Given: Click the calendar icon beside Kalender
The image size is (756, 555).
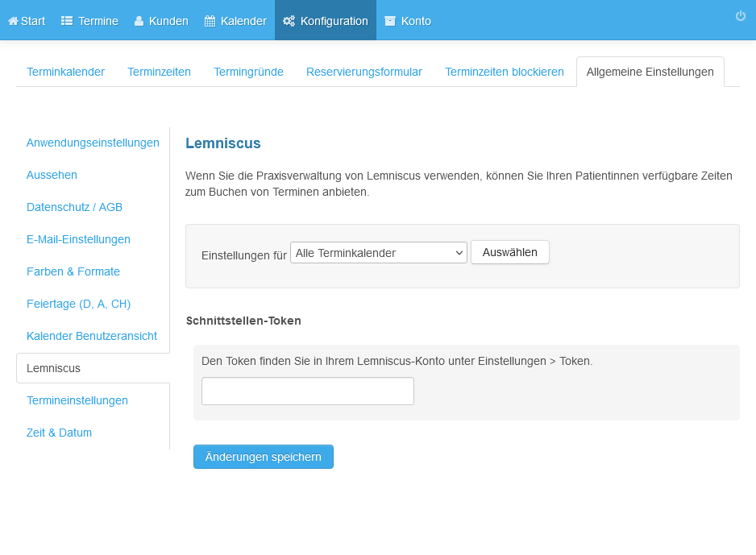Looking at the screenshot, I should (210, 21).
